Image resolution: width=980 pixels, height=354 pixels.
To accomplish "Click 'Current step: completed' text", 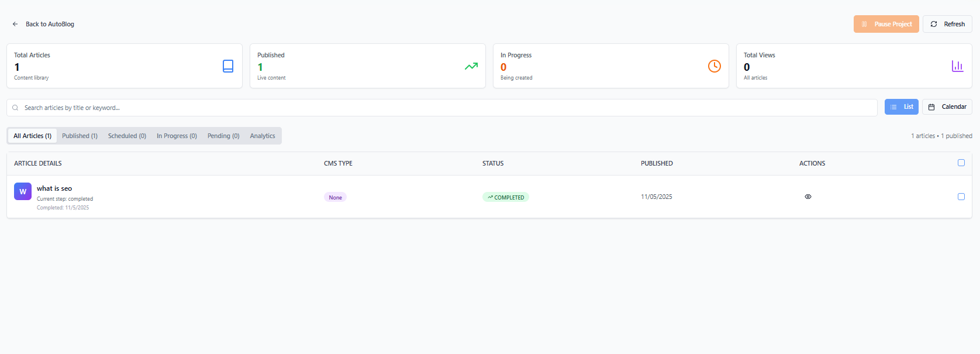I will pyautogui.click(x=65, y=199).
